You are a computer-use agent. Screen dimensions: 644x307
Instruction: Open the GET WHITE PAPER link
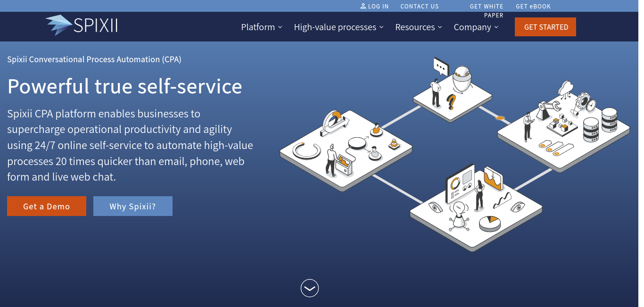[x=487, y=11]
